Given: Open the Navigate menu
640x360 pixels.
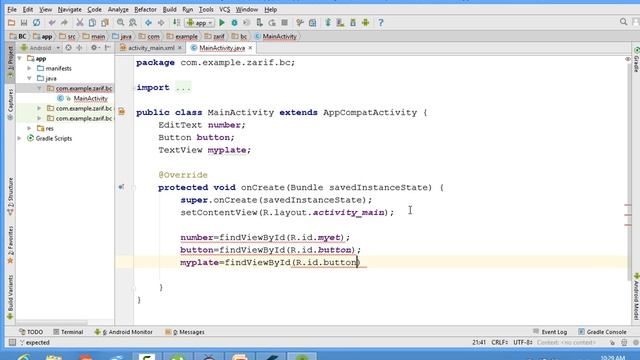Looking at the screenshot, I should coord(69,9).
